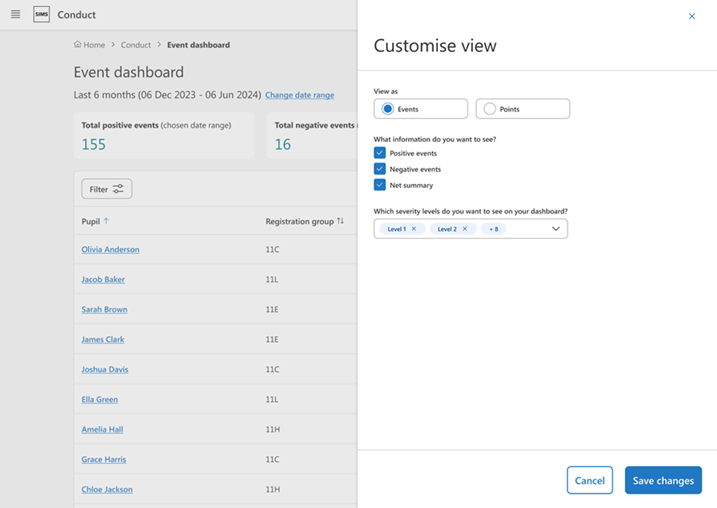Open the Filter options

tap(106, 189)
